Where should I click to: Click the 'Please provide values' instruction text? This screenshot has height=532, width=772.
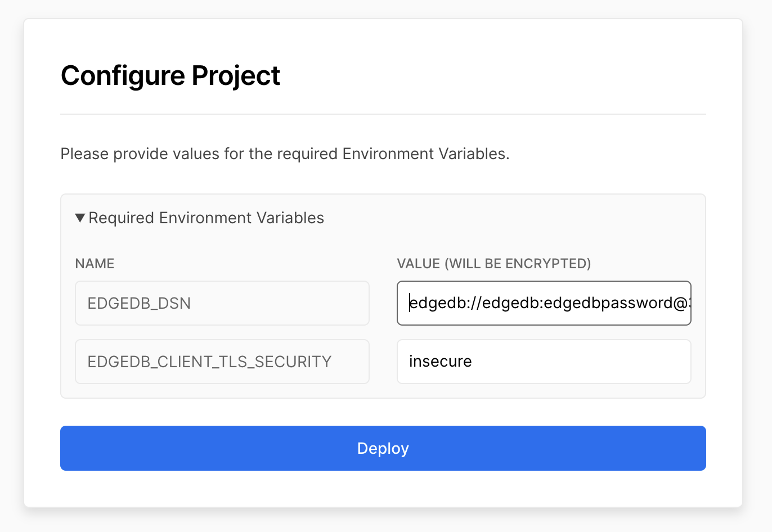pos(285,154)
